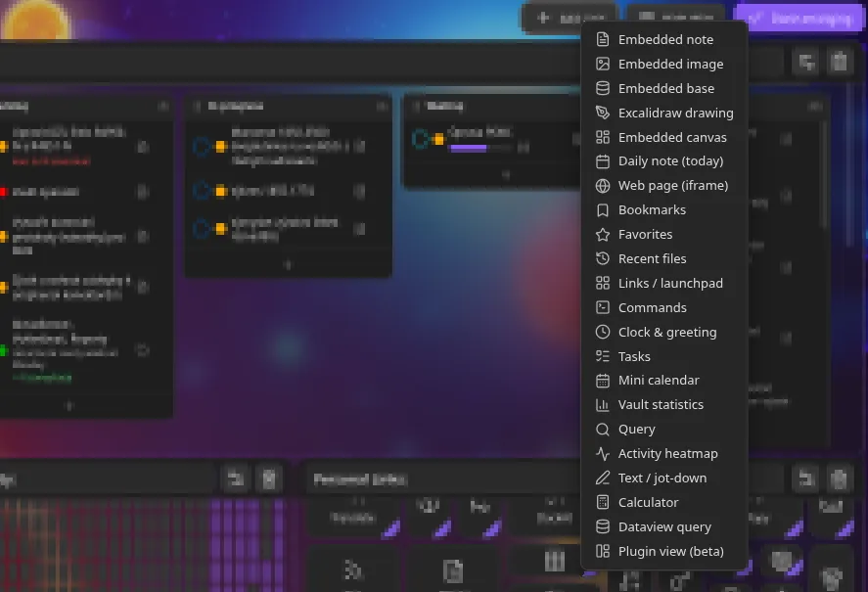Click the clock icon for Clock & greeting
The height and width of the screenshot is (592, 868).
click(602, 332)
